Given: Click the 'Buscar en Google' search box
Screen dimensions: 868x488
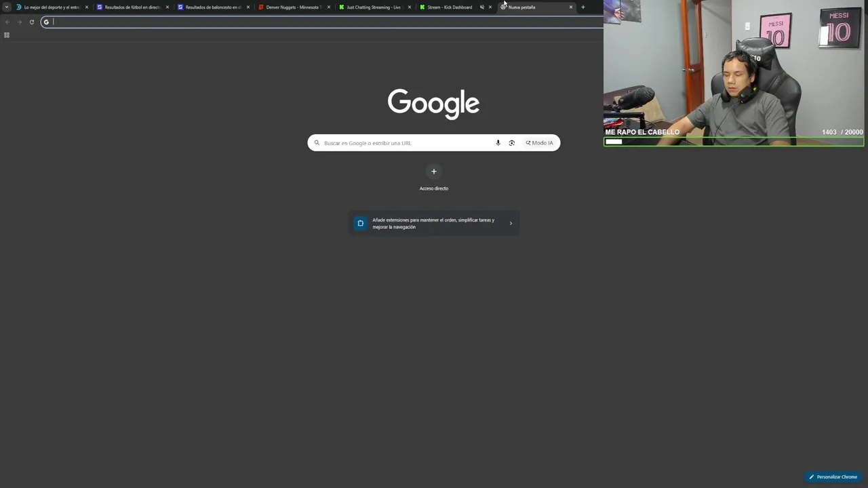Looking at the screenshot, I should coord(434,143).
